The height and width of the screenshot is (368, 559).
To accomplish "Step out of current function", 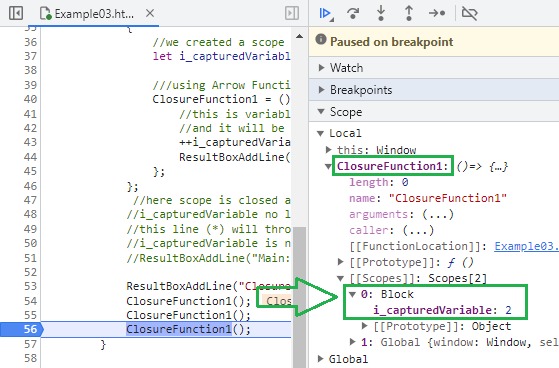I will [x=409, y=14].
